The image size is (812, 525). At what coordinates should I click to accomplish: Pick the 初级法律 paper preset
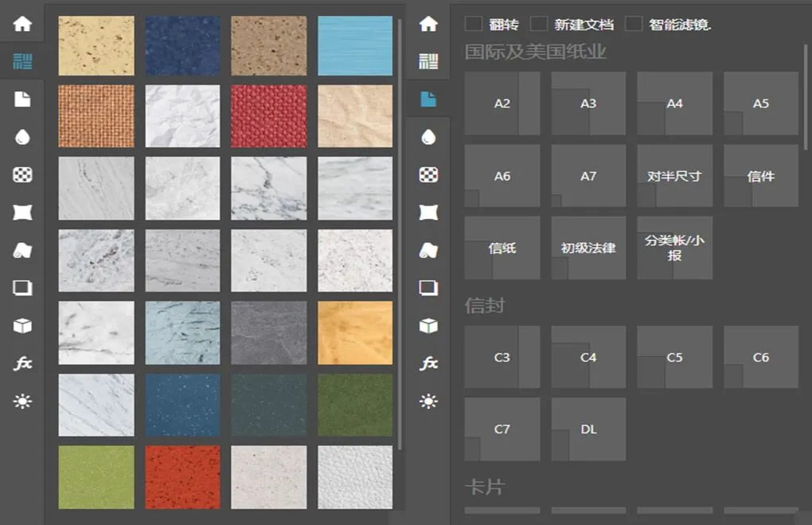[588, 248]
